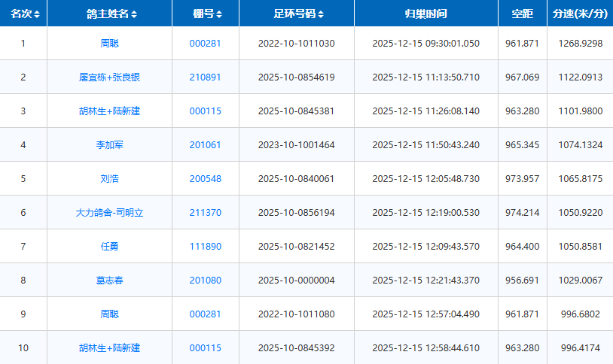Open loft number link 201080
613x364 pixels.
click(x=205, y=281)
